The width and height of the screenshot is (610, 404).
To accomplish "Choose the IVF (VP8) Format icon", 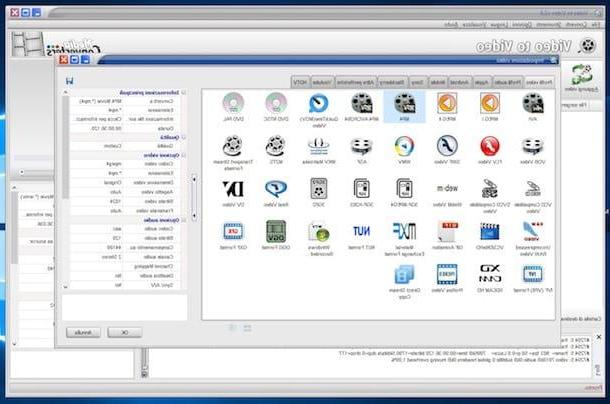I will click(533, 274).
